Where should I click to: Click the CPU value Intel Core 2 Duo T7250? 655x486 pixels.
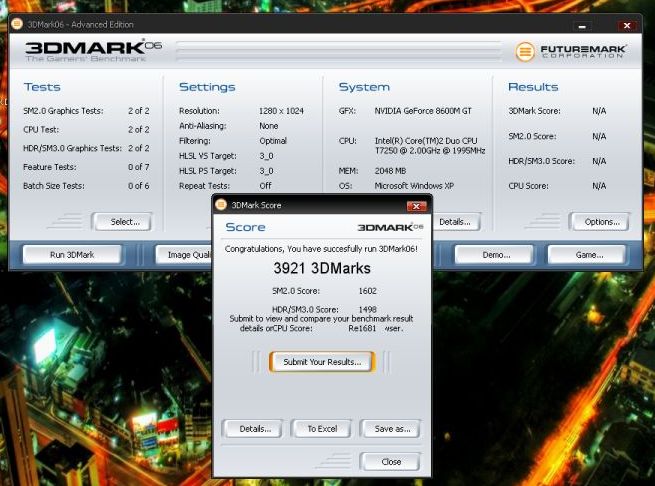pos(430,145)
